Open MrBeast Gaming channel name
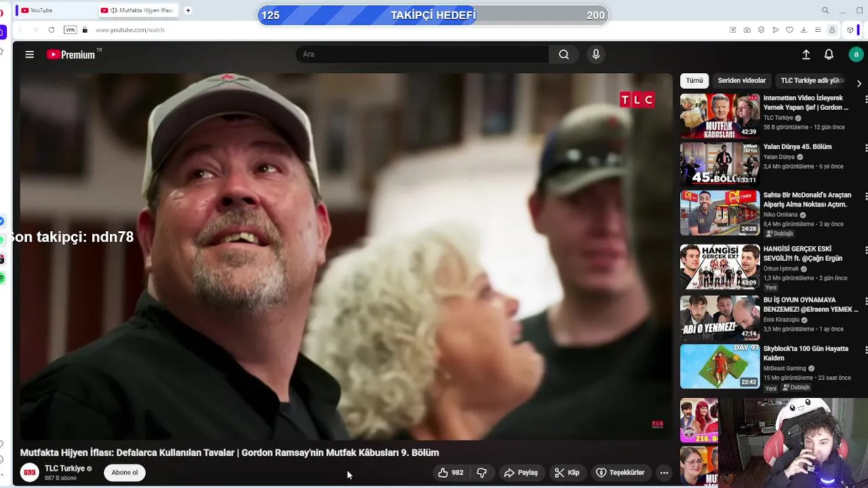The width and height of the screenshot is (868, 488). [x=785, y=369]
